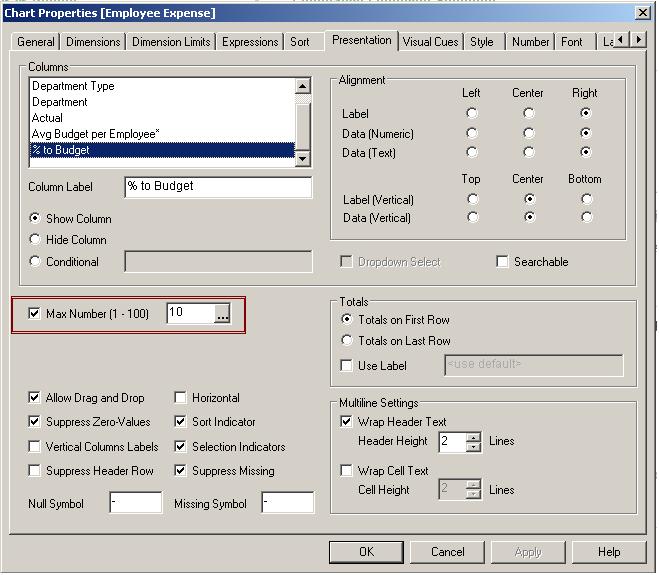
Task: Click the Max Number value field
Action: click(191, 314)
